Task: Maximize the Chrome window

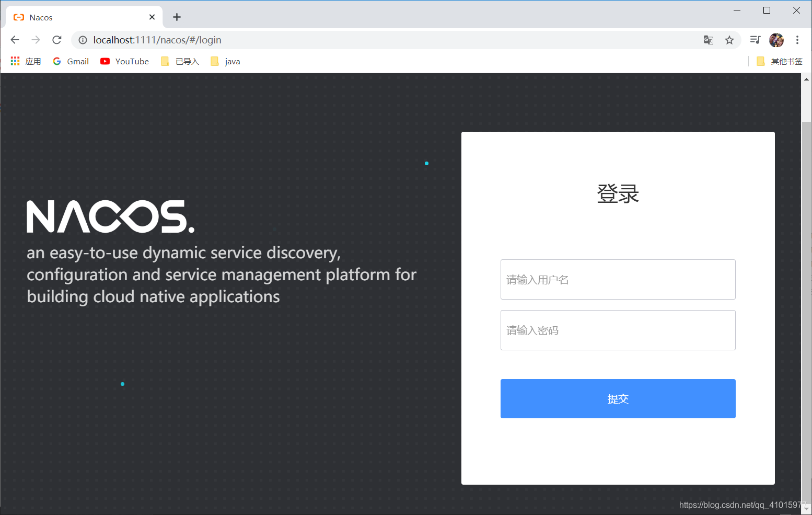Action: (x=767, y=10)
